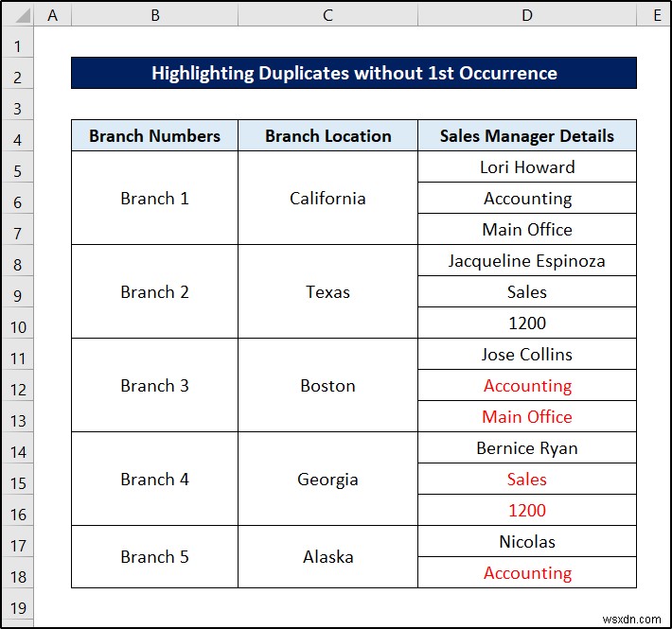Click the red Main Office cell in row 13
672x629 pixels.
coord(527,417)
